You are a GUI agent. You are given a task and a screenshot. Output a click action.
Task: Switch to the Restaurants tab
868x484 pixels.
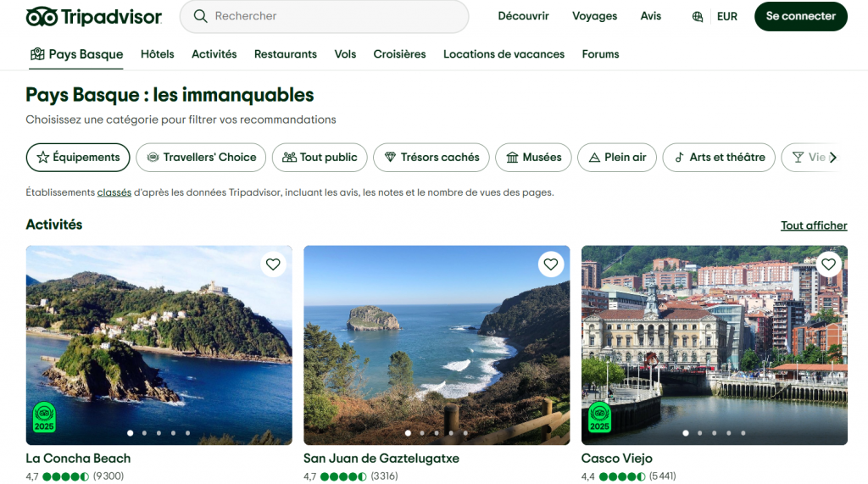click(x=286, y=54)
